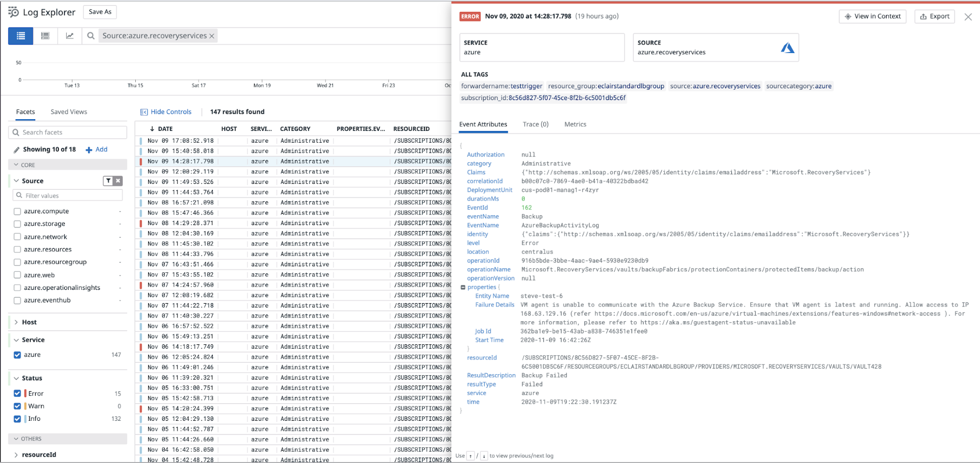This screenshot has width=980, height=463.
Task: Click the Add facet plus icon
Action: click(88, 149)
